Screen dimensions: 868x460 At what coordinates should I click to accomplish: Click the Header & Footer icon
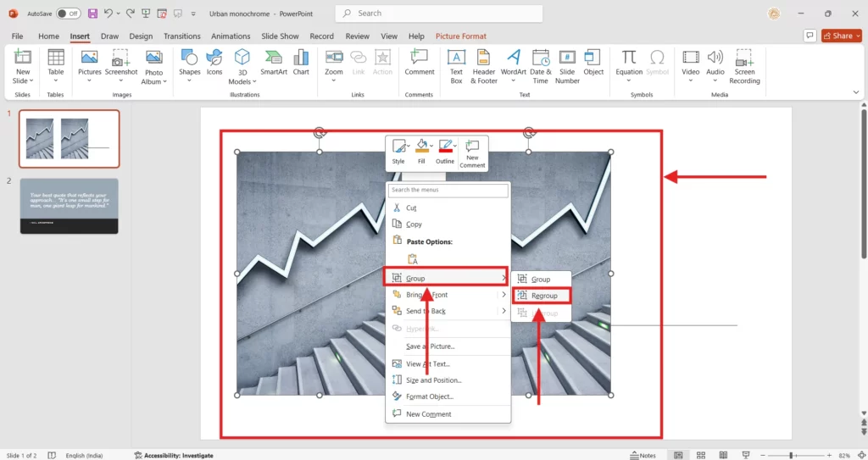coord(484,64)
